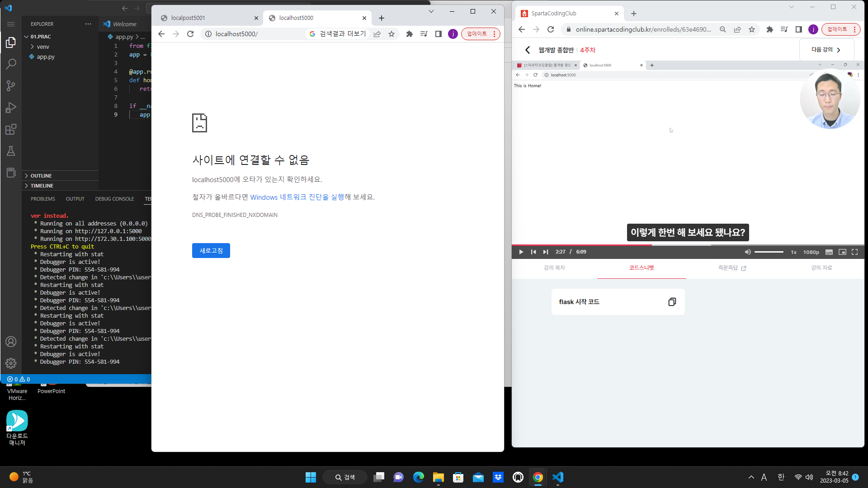
Task: Bookmark the SpartaCodingClub page
Action: tap(752, 29)
